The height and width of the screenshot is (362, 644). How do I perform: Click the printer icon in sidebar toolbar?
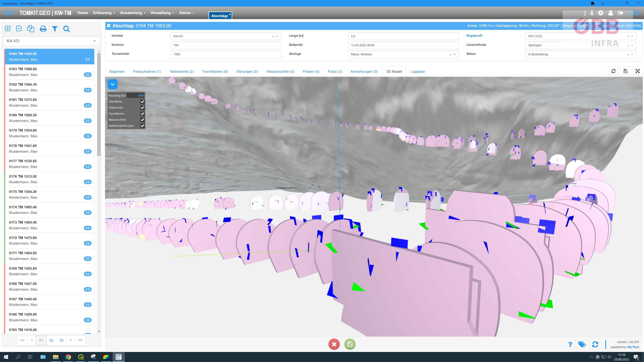43,28
